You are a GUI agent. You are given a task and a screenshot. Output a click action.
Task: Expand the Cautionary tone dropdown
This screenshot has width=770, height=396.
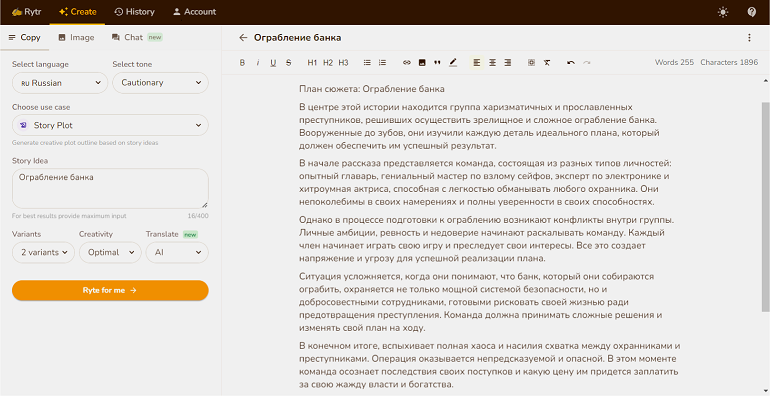160,83
